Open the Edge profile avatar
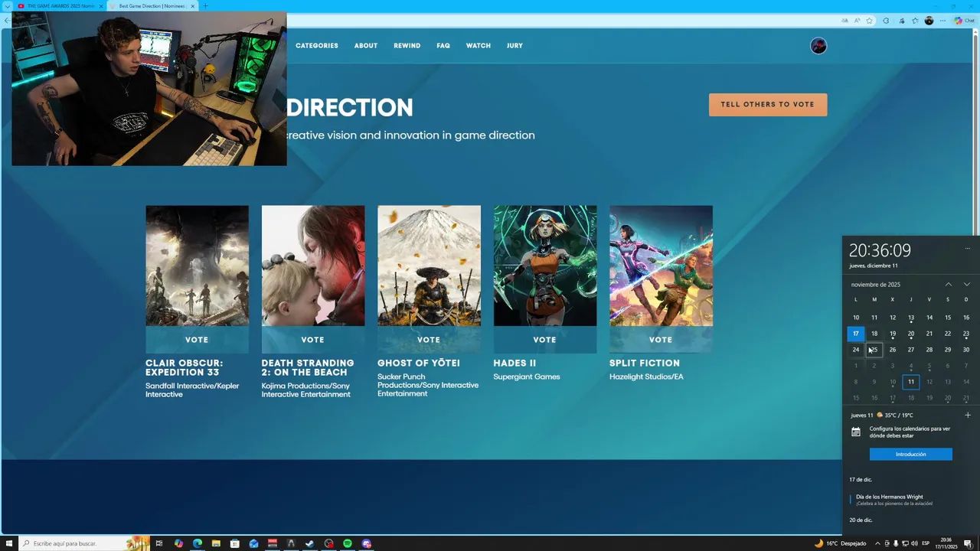 pyautogui.click(x=929, y=21)
